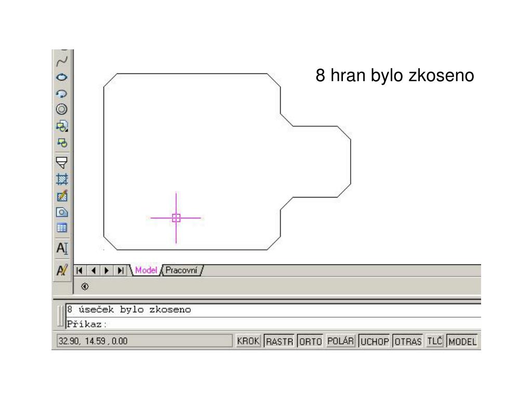The height and width of the screenshot is (399, 532).
Task: Click the Příkaz command line input
Action: click(273, 324)
